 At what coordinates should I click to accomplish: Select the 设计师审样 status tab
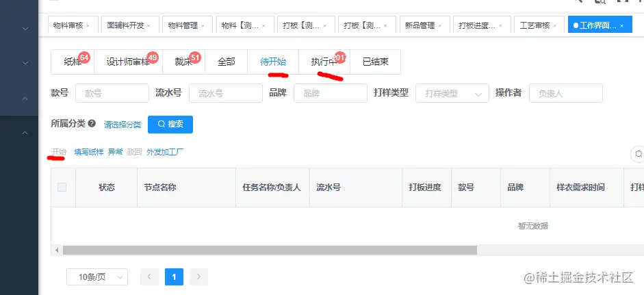click(128, 62)
